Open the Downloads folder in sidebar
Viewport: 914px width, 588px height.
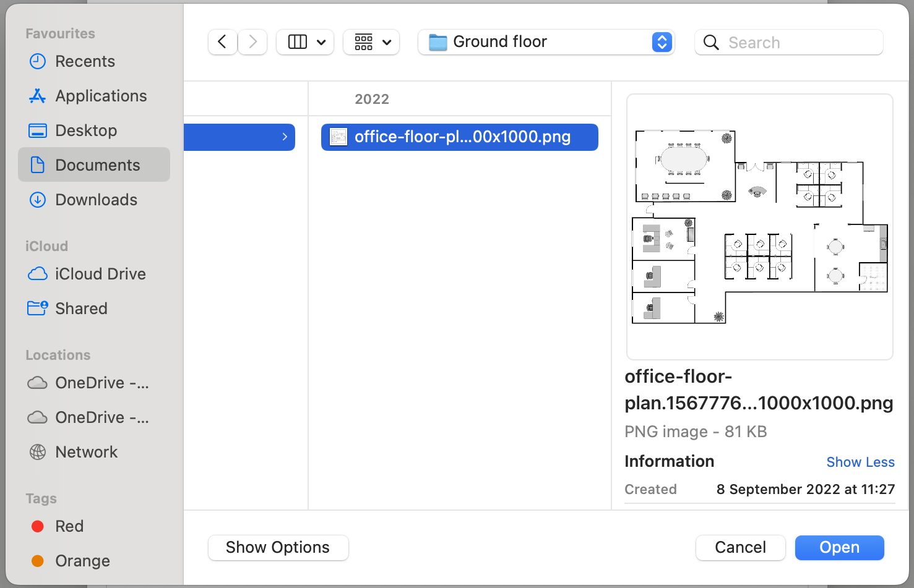[96, 200]
